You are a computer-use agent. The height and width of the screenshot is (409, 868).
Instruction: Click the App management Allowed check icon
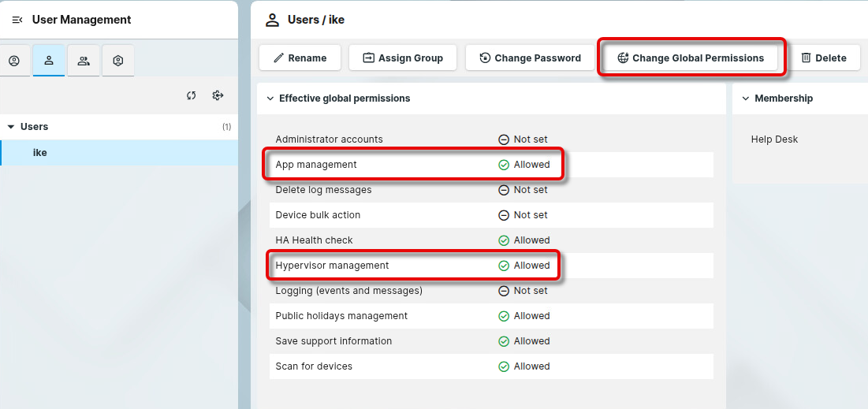(504, 165)
